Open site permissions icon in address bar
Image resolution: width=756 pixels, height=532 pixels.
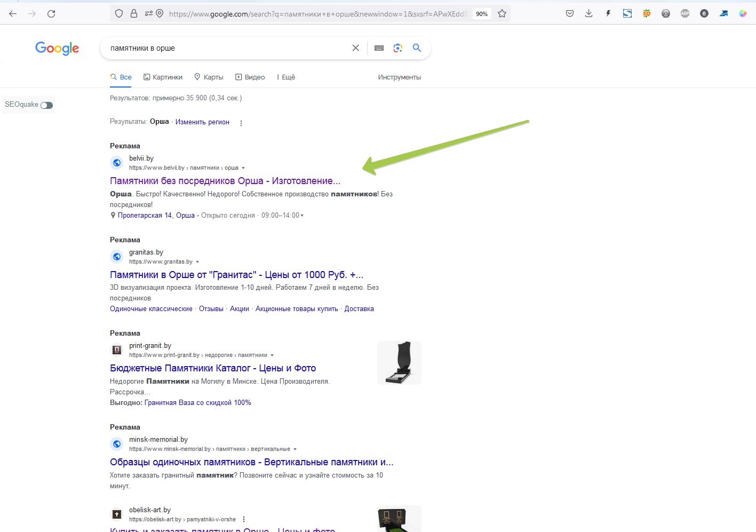click(x=149, y=14)
